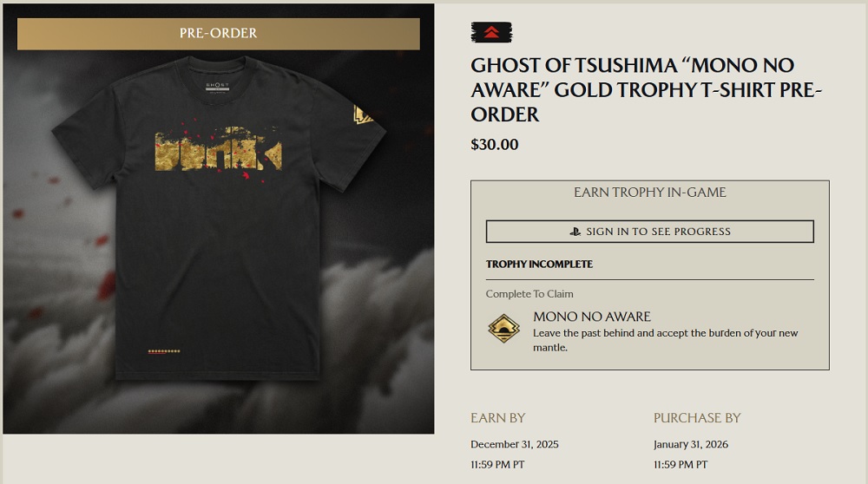The width and height of the screenshot is (868, 484).
Task: Click the PURCHASE BY heading
Action: point(697,418)
